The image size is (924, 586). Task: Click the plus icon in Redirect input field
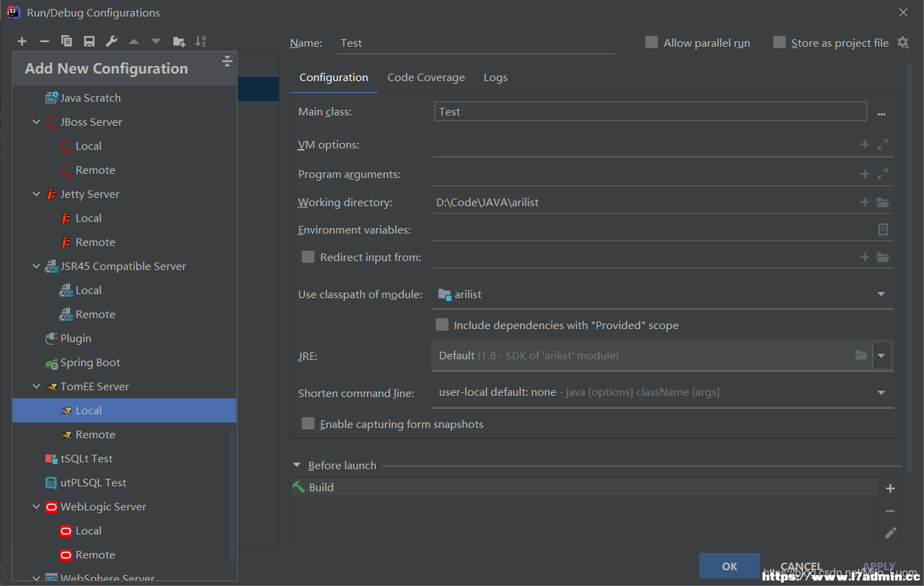pyautogui.click(x=865, y=257)
